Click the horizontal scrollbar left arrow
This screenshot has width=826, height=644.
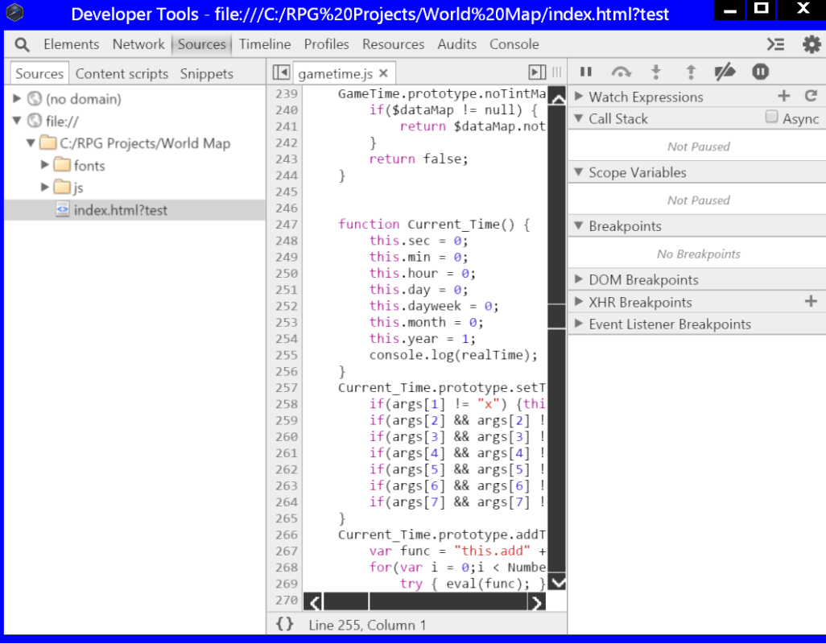click(313, 602)
